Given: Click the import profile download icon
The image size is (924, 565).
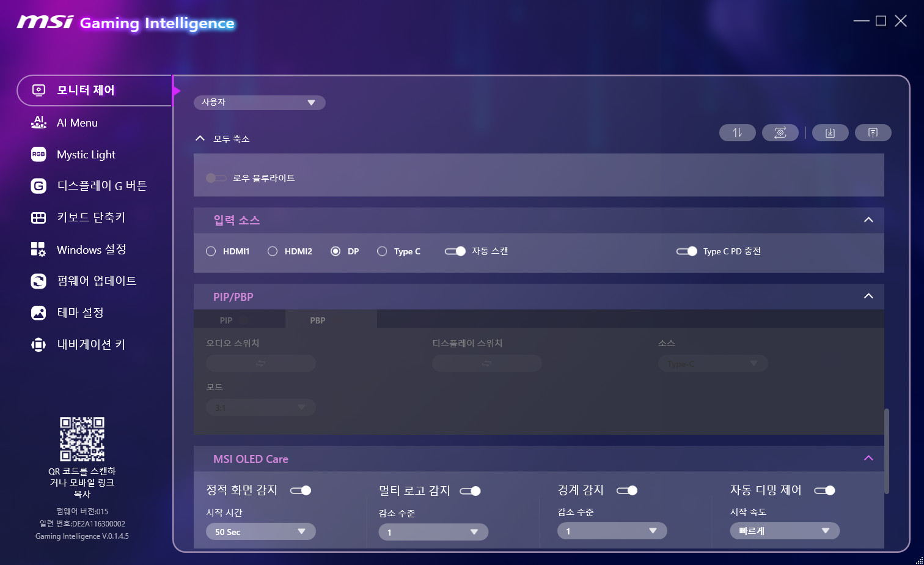Looking at the screenshot, I should [x=830, y=133].
